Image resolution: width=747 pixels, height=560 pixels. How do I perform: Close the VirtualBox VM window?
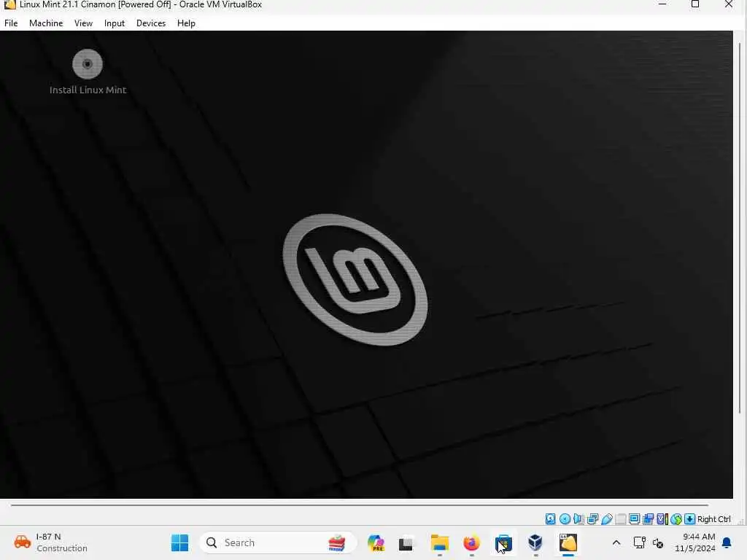click(729, 4)
